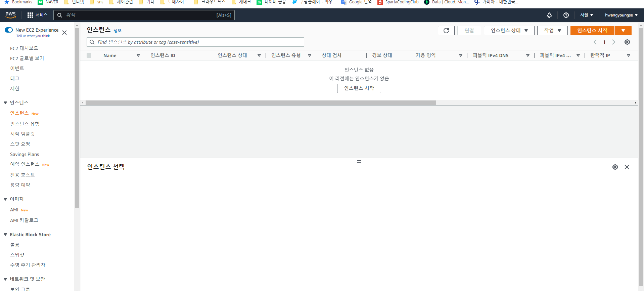
Task: Open 인스턴스 유형 in sidebar
Action: 25,124
